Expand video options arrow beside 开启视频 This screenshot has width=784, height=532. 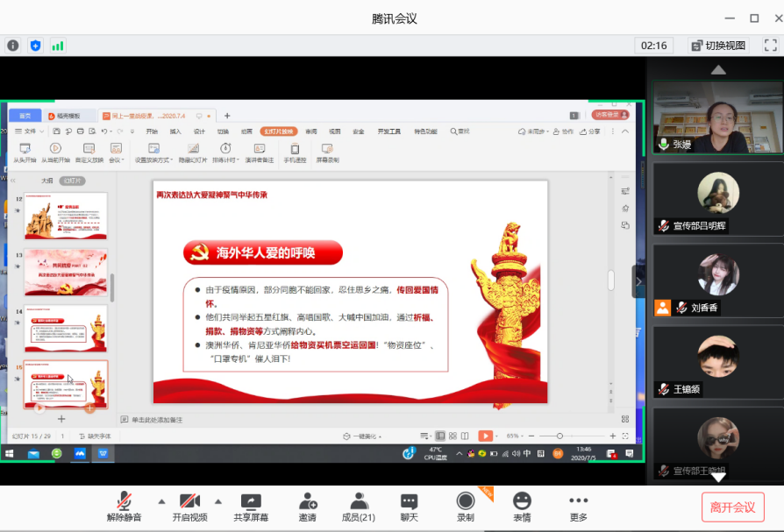[x=217, y=501]
